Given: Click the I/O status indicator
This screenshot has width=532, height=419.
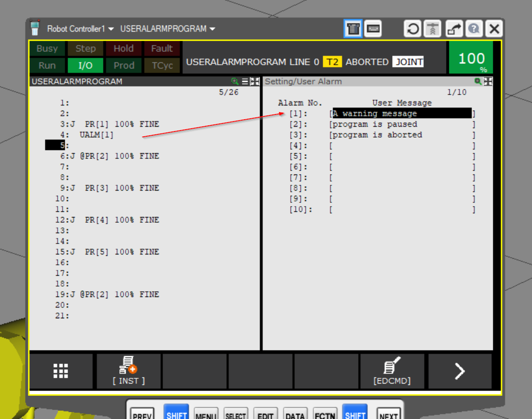Looking at the screenshot, I should 86,66.
